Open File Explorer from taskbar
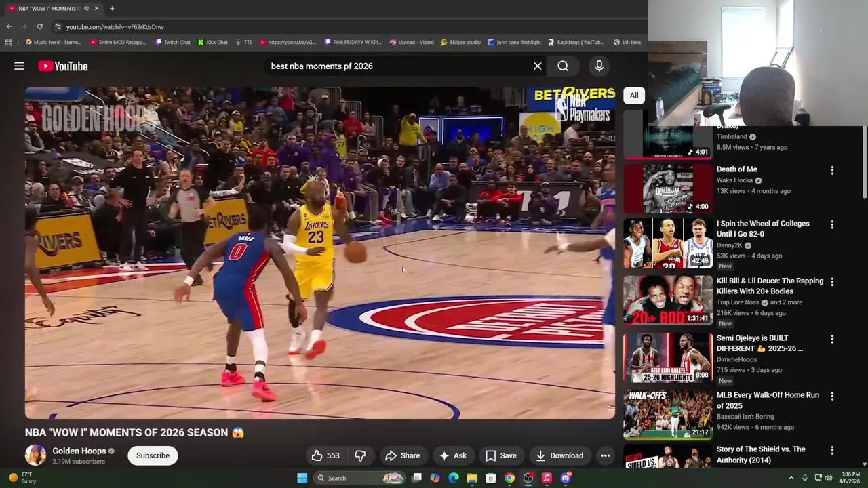Viewport: 868px width, 488px height. point(472,478)
